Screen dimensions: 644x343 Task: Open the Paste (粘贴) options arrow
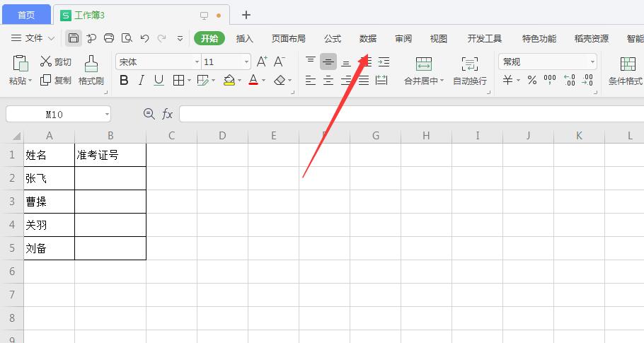click(30, 81)
